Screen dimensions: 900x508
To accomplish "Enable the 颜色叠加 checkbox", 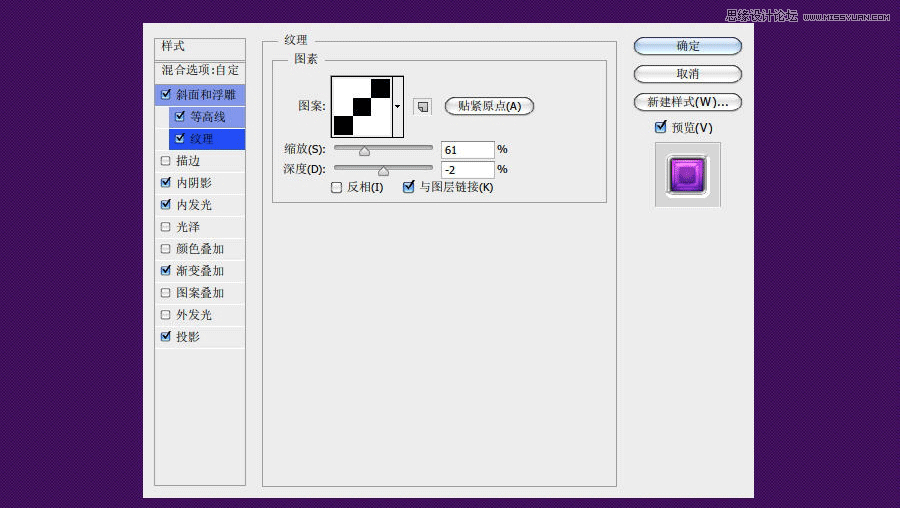I will click(x=166, y=249).
